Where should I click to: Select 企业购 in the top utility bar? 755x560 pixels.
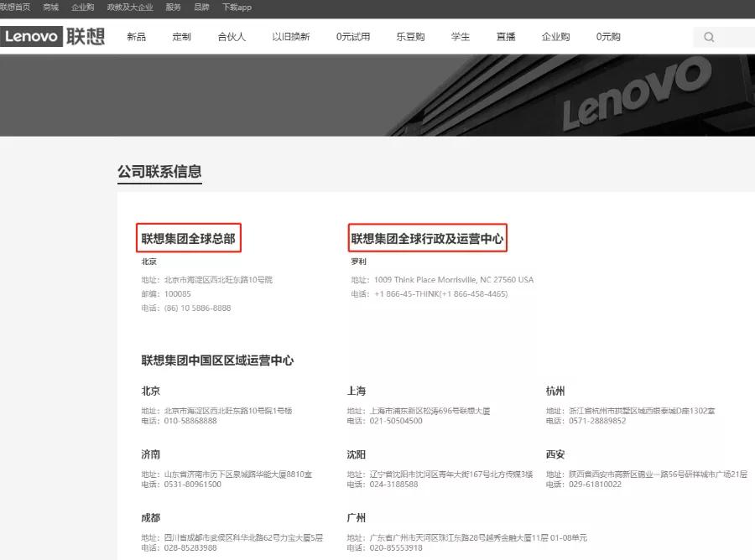click(x=81, y=7)
